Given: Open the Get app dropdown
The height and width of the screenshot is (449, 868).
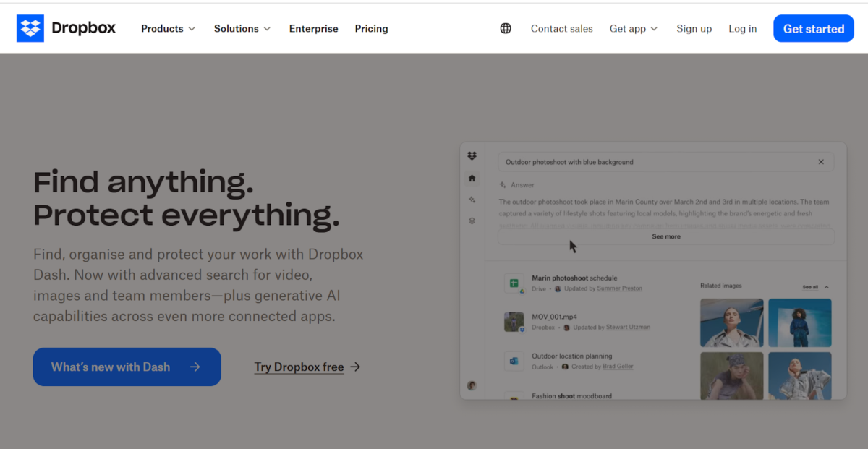Looking at the screenshot, I should (634, 29).
